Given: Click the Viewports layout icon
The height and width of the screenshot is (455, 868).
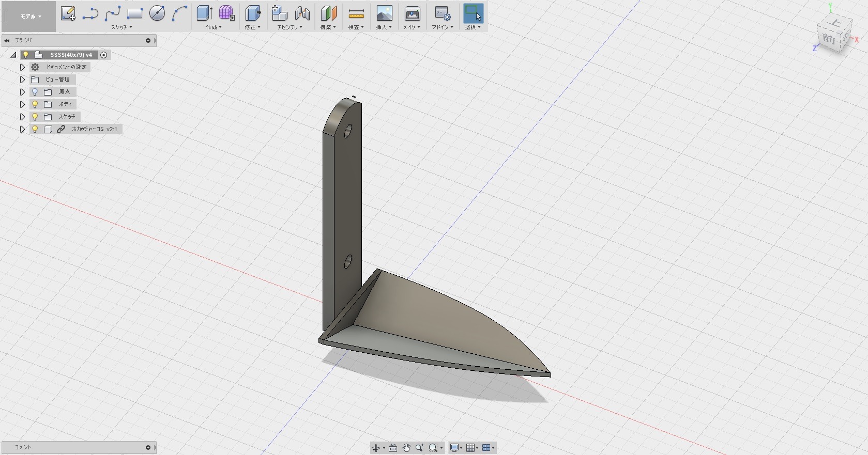Looking at the screenshot, I should (x=486, y=448).
